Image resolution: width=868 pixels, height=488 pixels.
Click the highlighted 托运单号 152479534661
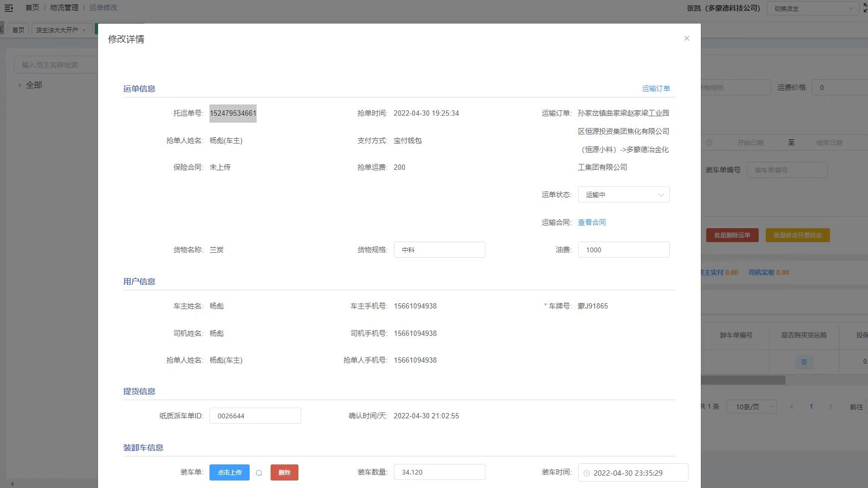pos(233,113)
